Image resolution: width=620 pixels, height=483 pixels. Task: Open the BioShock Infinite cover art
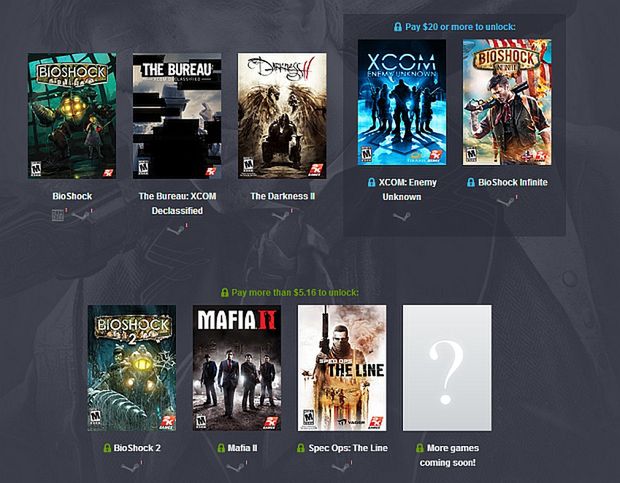pos(507,102)
